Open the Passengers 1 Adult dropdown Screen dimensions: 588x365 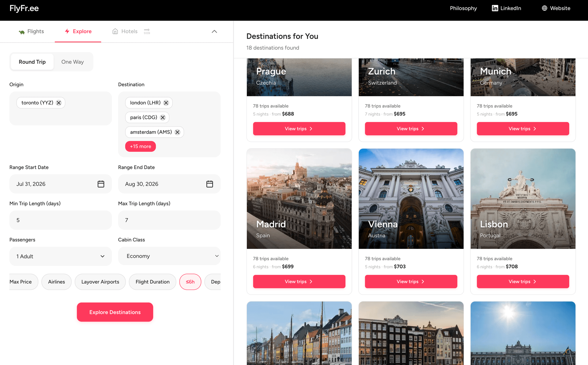point(61,256)
